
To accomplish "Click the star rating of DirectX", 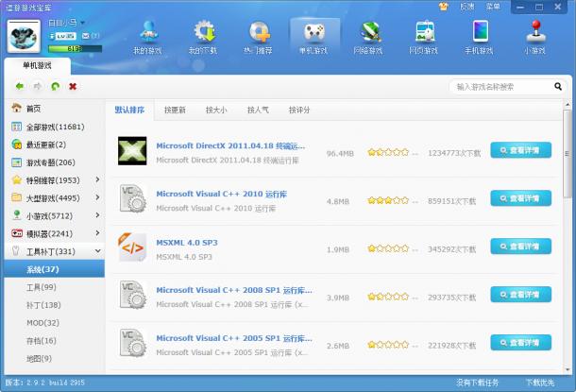I will 388,152.
